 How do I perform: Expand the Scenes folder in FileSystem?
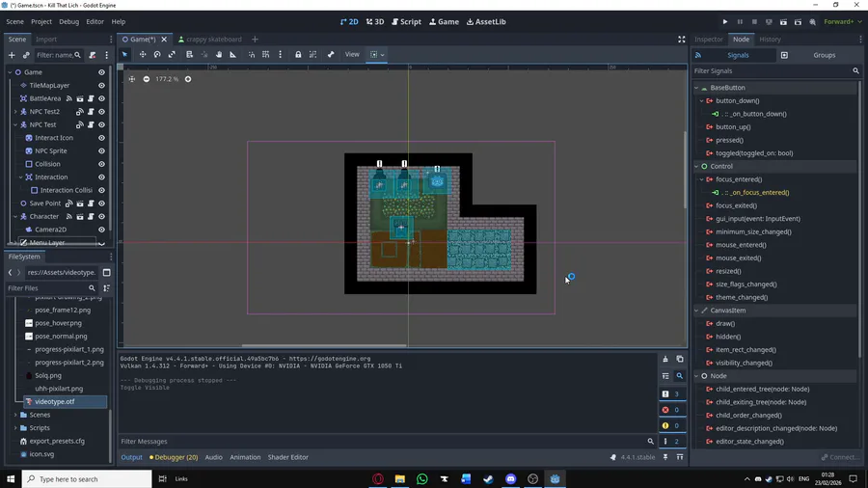coord(15,415)
